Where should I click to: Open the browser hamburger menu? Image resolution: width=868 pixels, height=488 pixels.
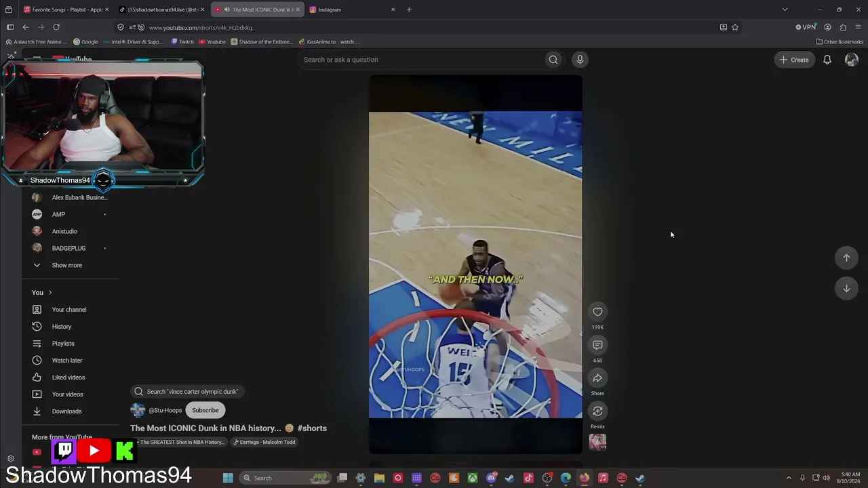(x=858, y=27)
